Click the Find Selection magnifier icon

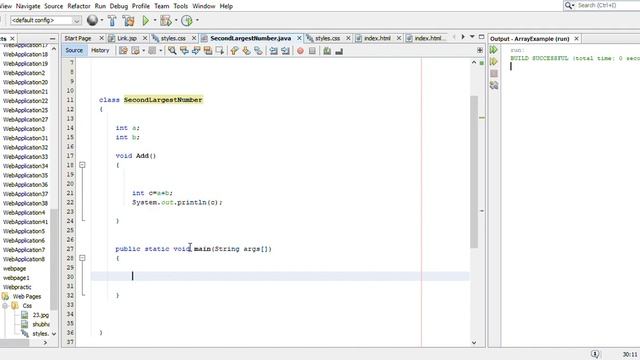pyautogui.click(x=172, y=51)
